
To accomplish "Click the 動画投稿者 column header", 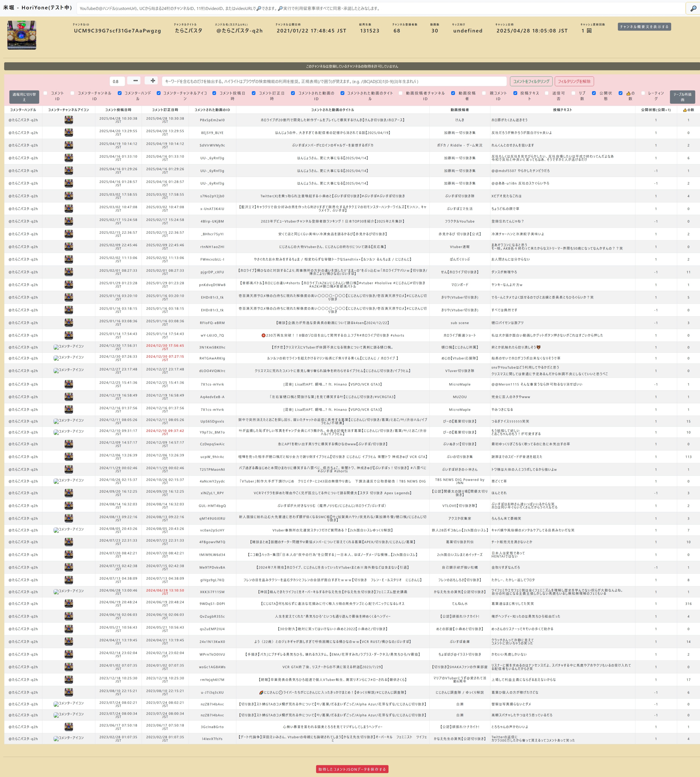I will click(x=460, y=110).
